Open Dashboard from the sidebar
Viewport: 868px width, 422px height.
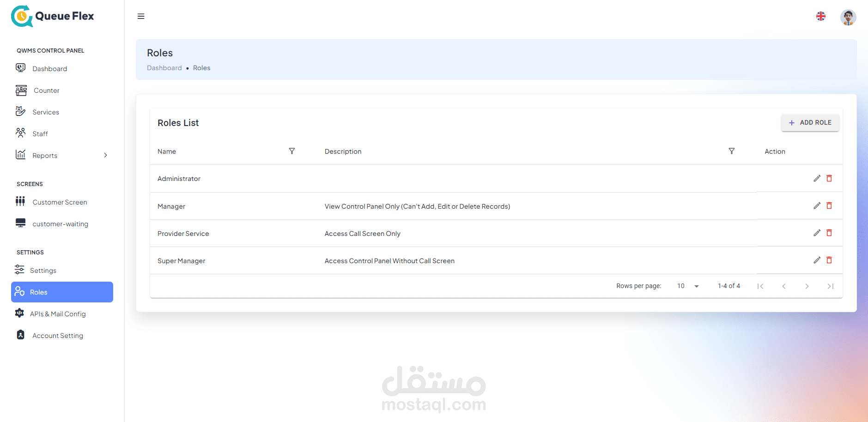(x=50, y=69)
